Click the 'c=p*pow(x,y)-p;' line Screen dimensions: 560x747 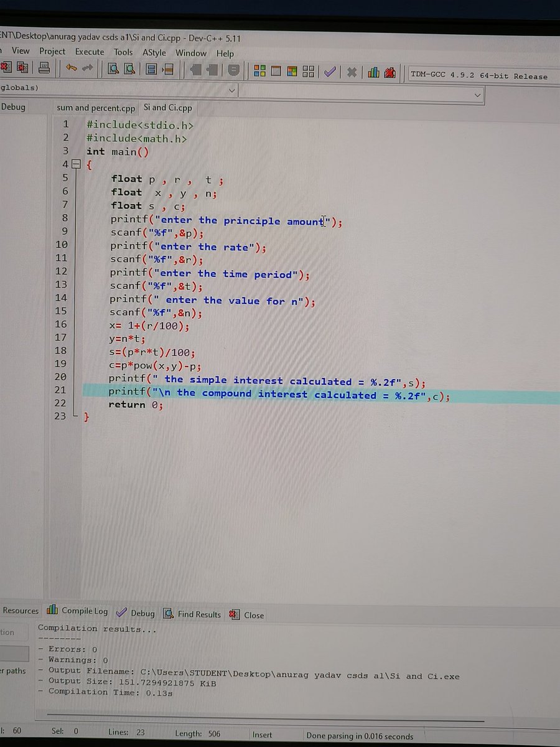point(155,366)
